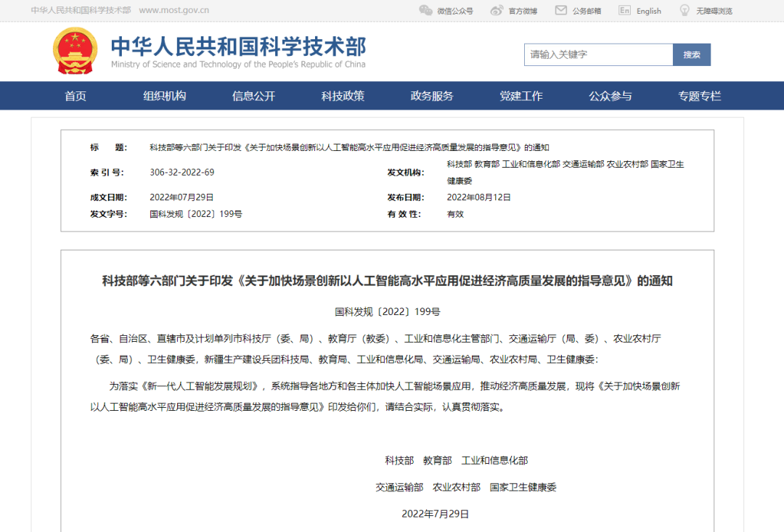Click the English language link
The image size is (784, 532).
649,11
